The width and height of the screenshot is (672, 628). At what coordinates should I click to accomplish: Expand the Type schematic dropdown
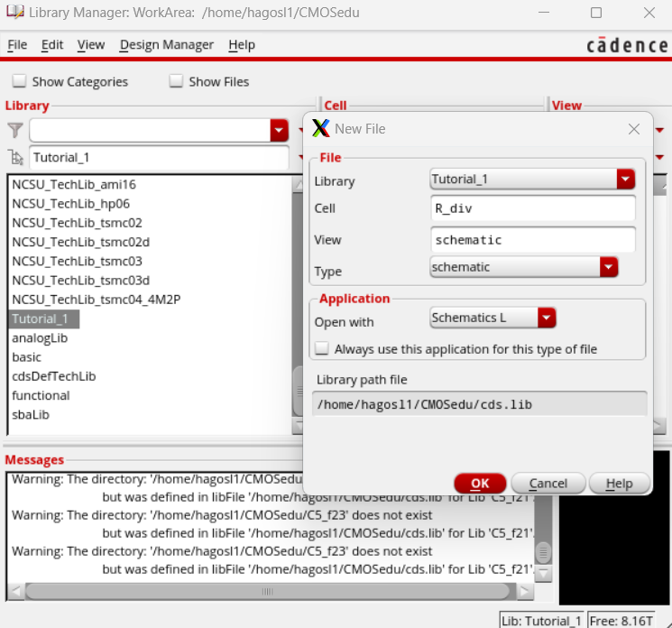[609, 267]
